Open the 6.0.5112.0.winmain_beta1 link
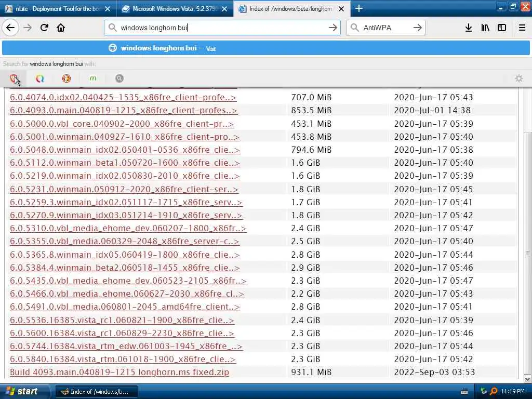Image resolution: width=532 pixels, height=399 pixels. 125,163
